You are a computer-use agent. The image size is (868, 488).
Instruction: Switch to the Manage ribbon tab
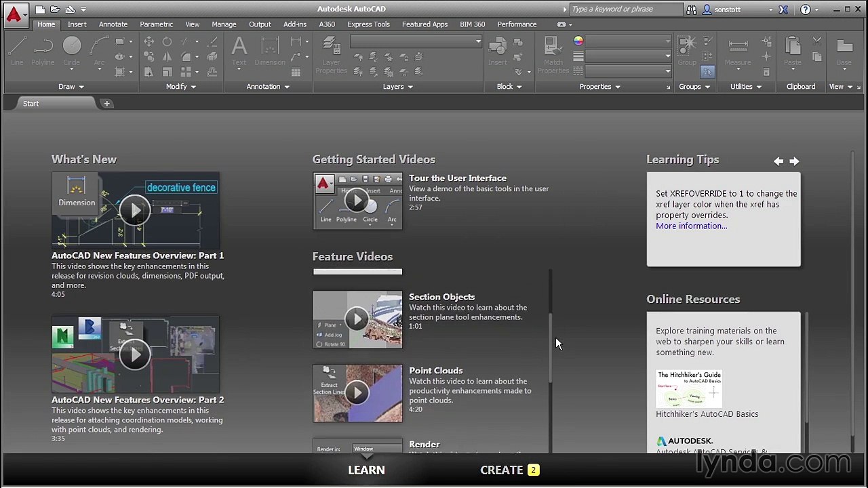[224, 24]
